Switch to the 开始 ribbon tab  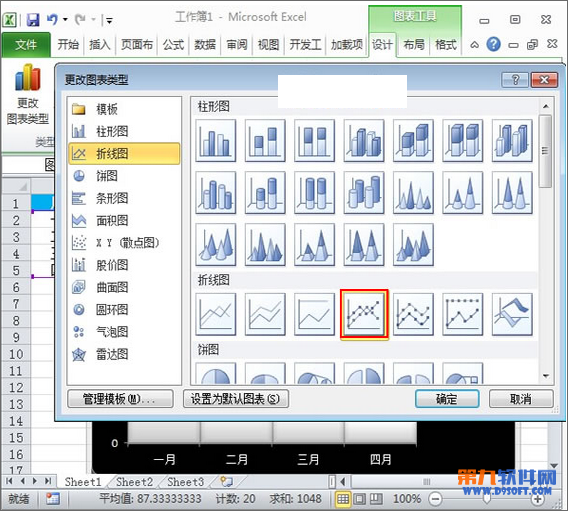coord(68,45)
